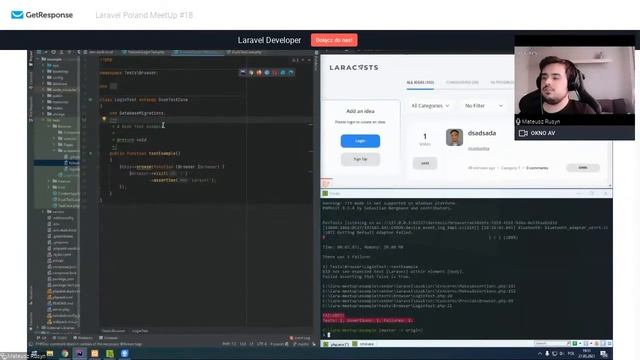Click the microphone icon beside Mateusz Rusyn
640x360 pixels.
pyautogui.click(x=518, y=122)
